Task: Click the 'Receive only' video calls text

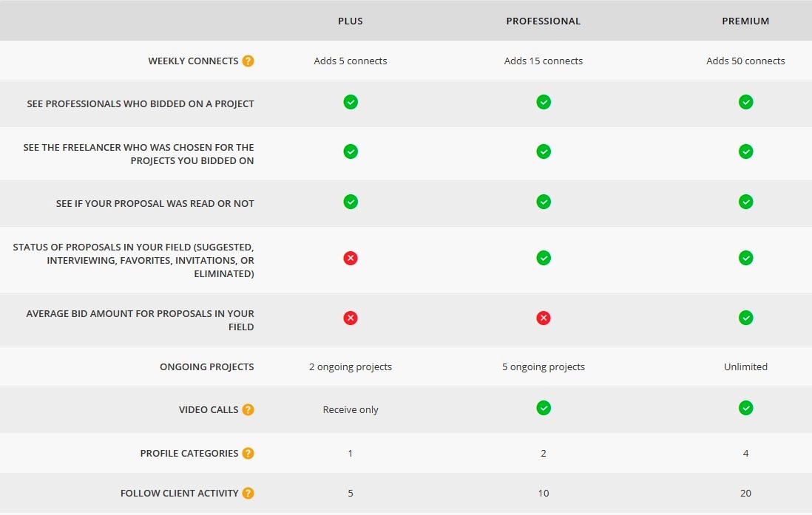Action: coord(351,409)
